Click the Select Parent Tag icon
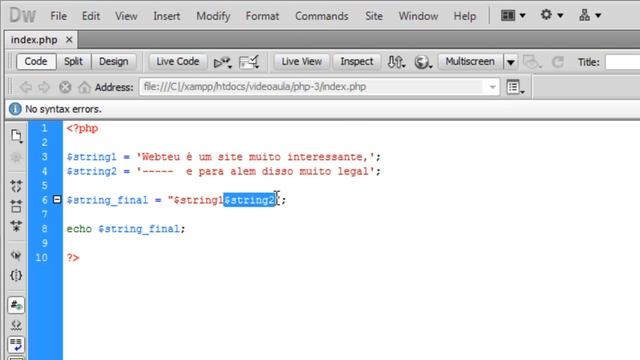The height and width of the screenshot is (360, 640). 16,256
